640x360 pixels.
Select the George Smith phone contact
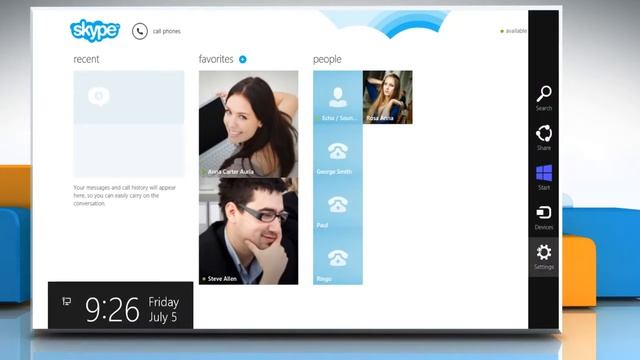point(338,151)
